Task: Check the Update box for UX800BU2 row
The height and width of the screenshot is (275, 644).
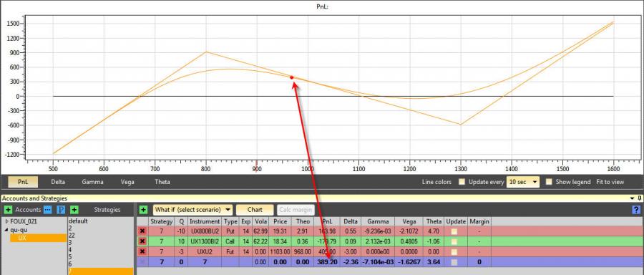Action: click(x=454, y=231)
